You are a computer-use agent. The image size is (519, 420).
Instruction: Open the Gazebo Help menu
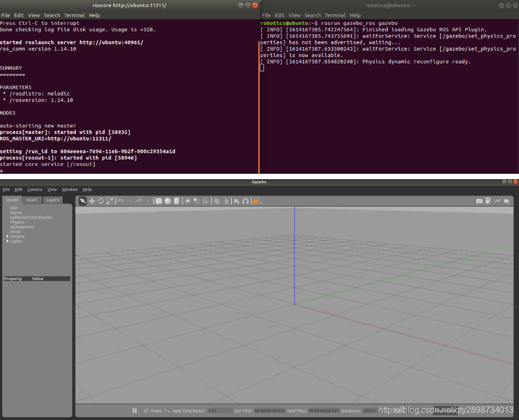87,190
